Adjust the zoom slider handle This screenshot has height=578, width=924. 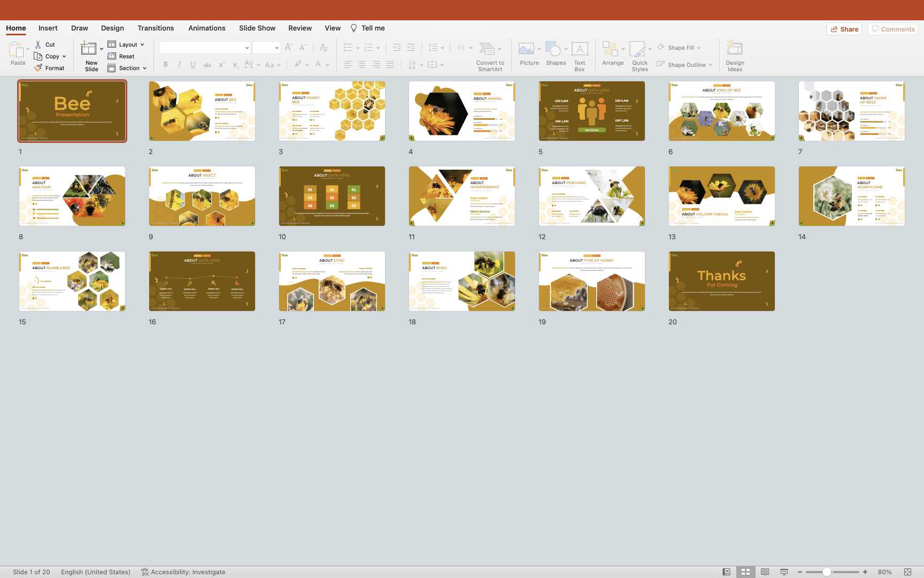[827, 572]
